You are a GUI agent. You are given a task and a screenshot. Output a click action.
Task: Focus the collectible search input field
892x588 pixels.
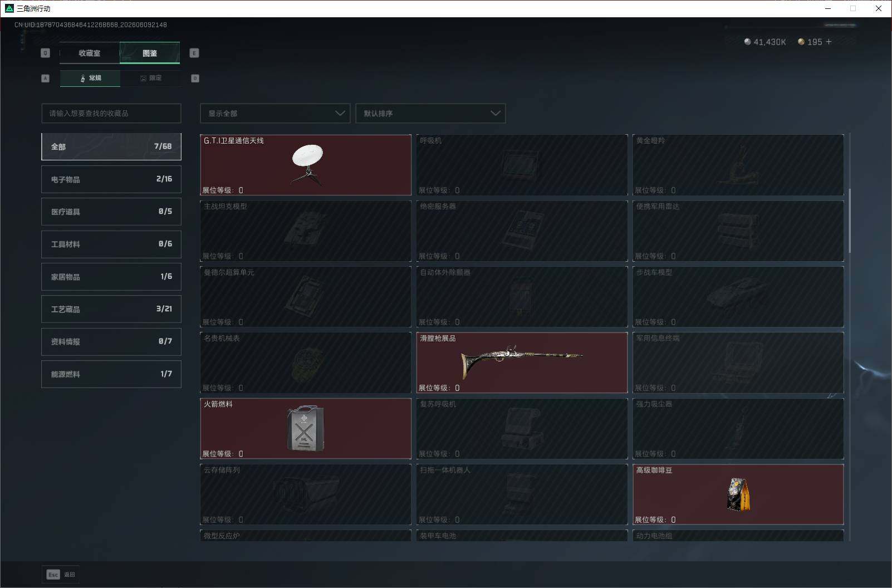[111, 113]
